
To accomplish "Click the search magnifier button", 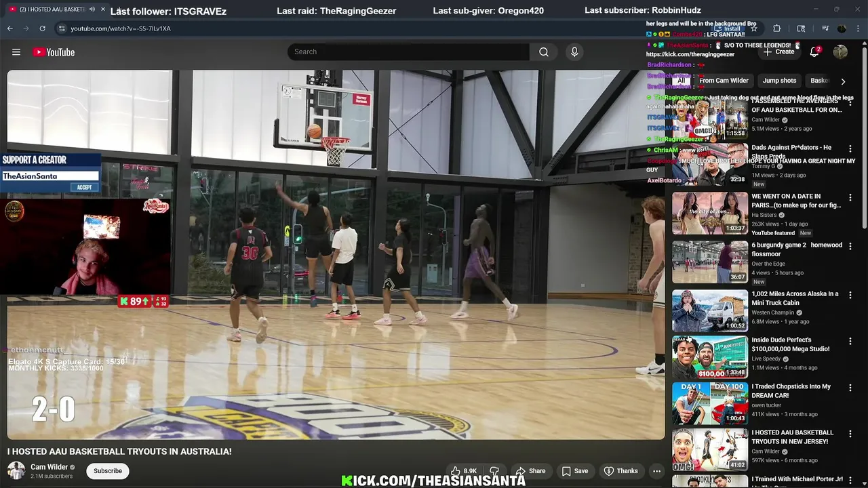I will (544, 52).
